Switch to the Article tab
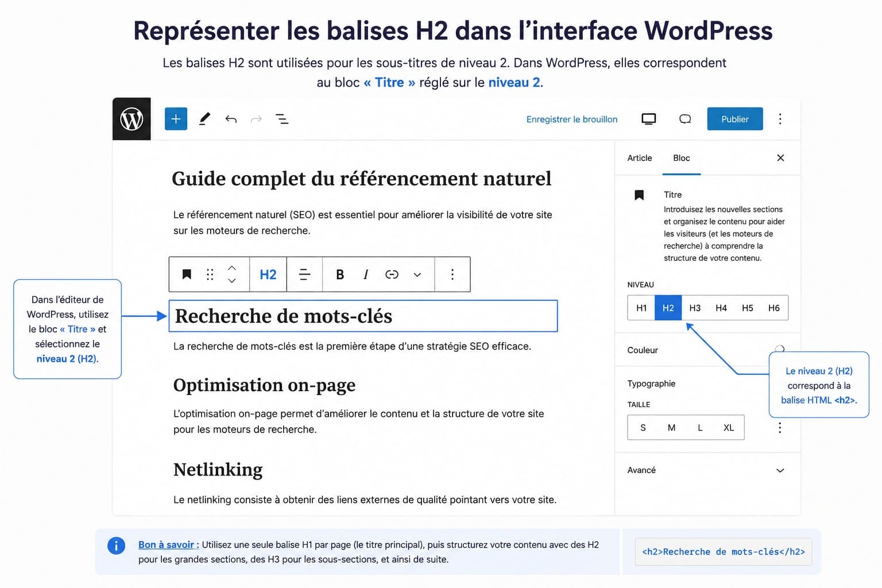The image size is (882, 588). coord(640,158)
